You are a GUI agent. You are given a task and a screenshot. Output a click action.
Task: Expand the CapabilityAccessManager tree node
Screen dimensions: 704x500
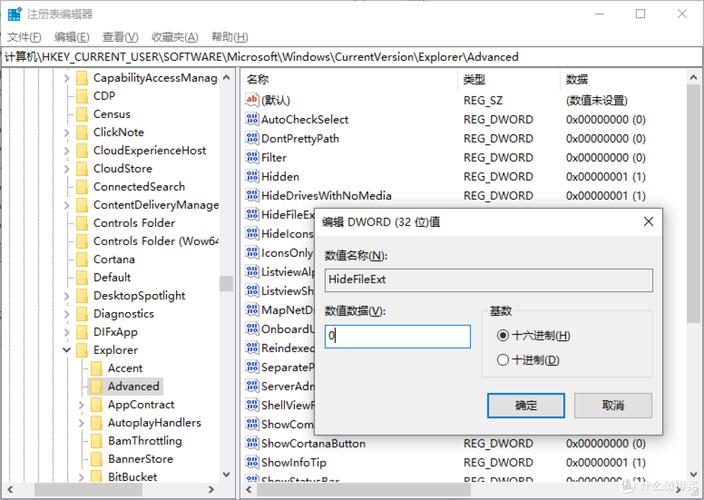tap(66, 79)
